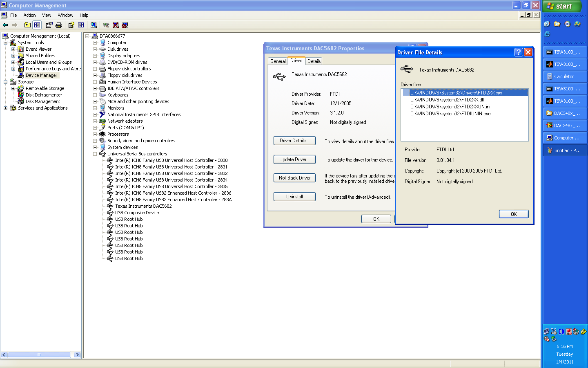Expand the Display adapters category

(x=95, y=56)
